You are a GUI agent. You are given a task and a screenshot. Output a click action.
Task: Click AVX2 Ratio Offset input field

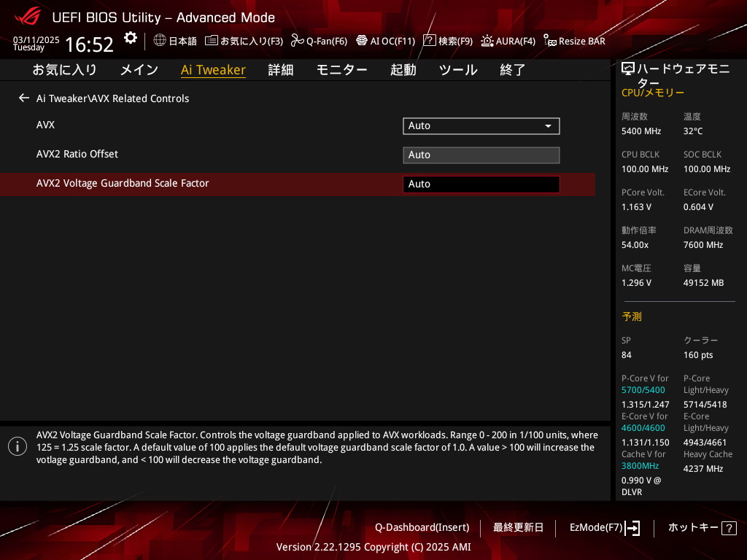(x=481, y=155)
